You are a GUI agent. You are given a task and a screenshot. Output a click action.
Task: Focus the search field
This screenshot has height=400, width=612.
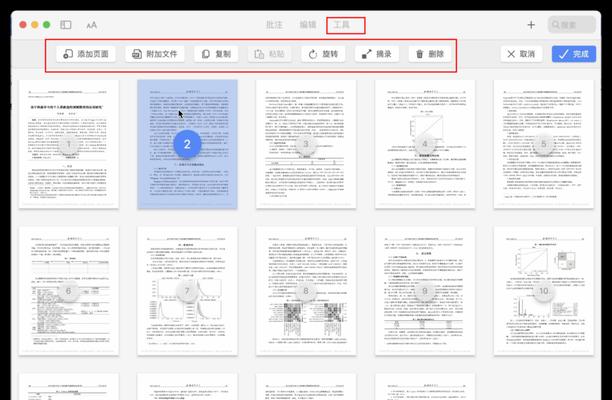[x=571, y=25]
